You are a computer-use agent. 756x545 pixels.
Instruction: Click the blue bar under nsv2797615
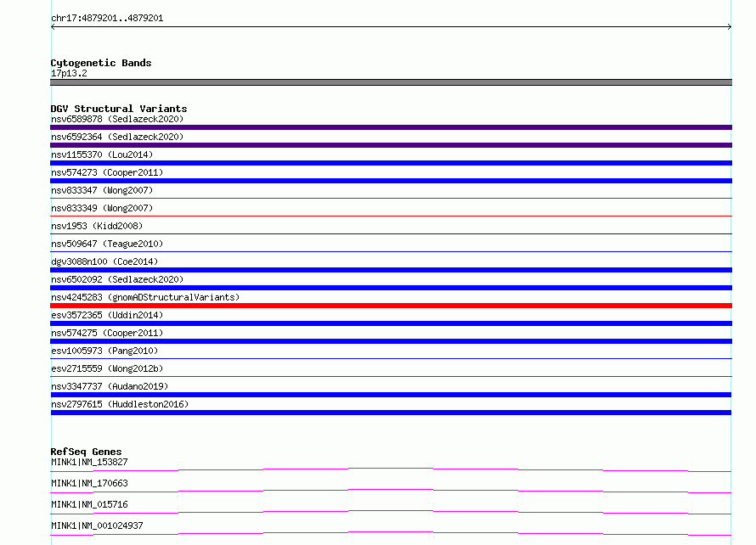pyautogui.click(x=391, y=413)
